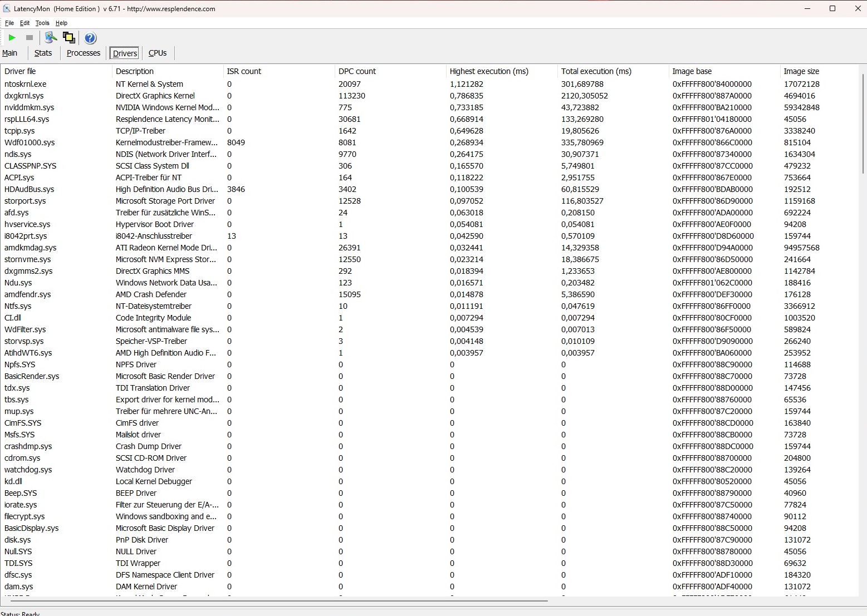Sort by Highest execution (ms) column
This screenshot has height=616, width=867.
point(489,71)
